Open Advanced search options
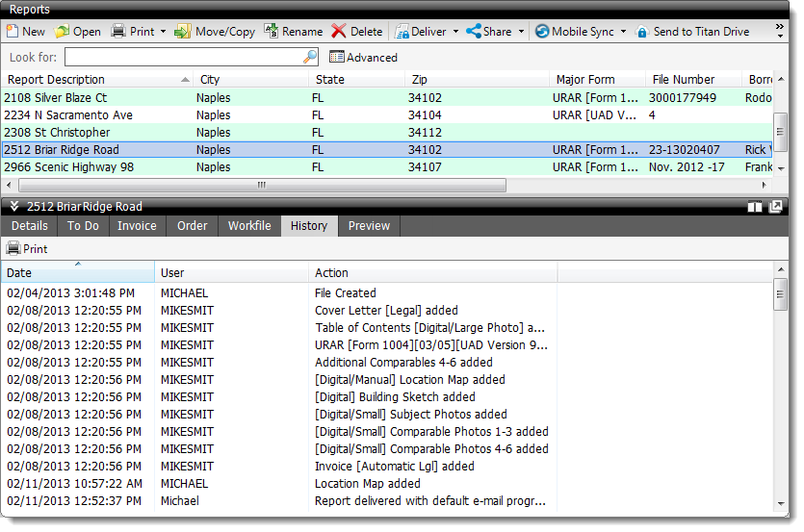 pos(363,58)
